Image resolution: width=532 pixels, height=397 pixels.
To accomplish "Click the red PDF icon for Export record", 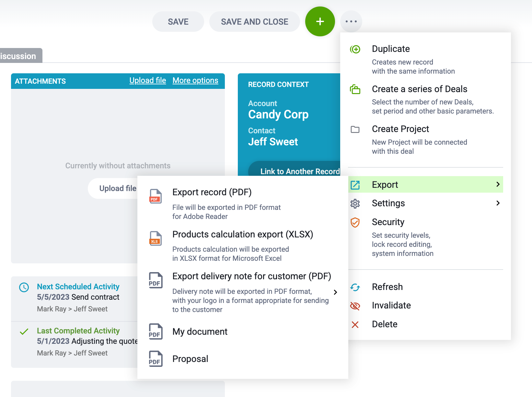I will pyautogui.click(x=156, y=196).
